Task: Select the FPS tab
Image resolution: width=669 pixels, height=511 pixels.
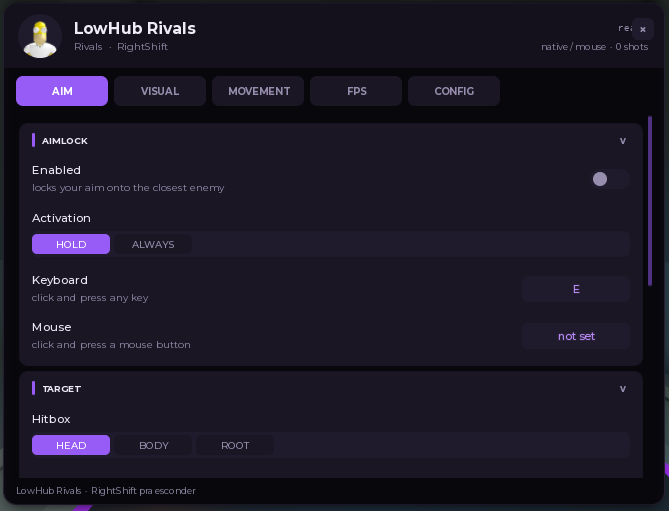Action: (356, 91)
